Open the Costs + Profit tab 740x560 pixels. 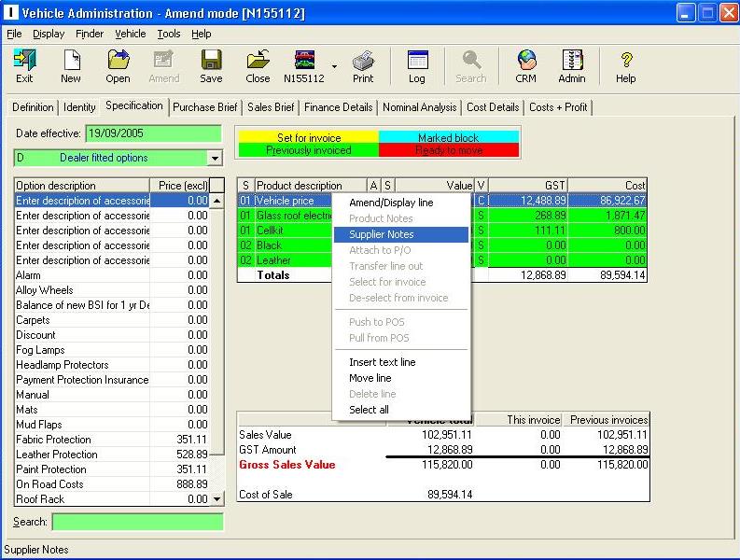(558, 107)
